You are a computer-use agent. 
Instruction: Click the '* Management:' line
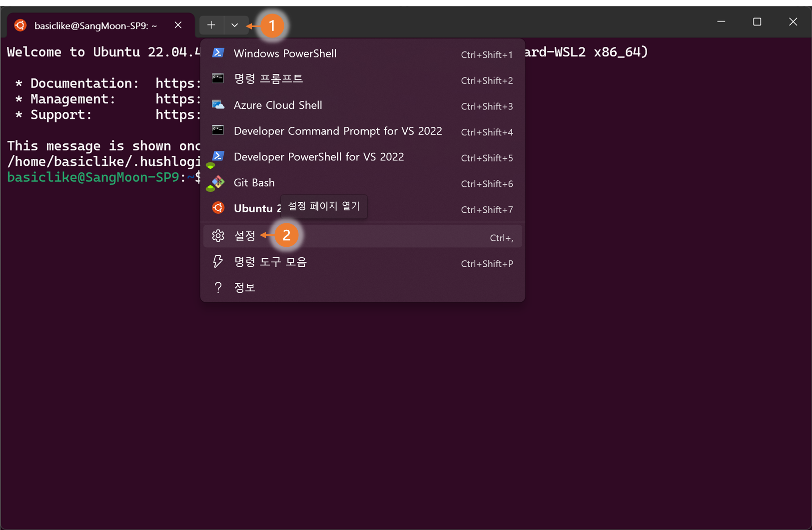point(107,99)
